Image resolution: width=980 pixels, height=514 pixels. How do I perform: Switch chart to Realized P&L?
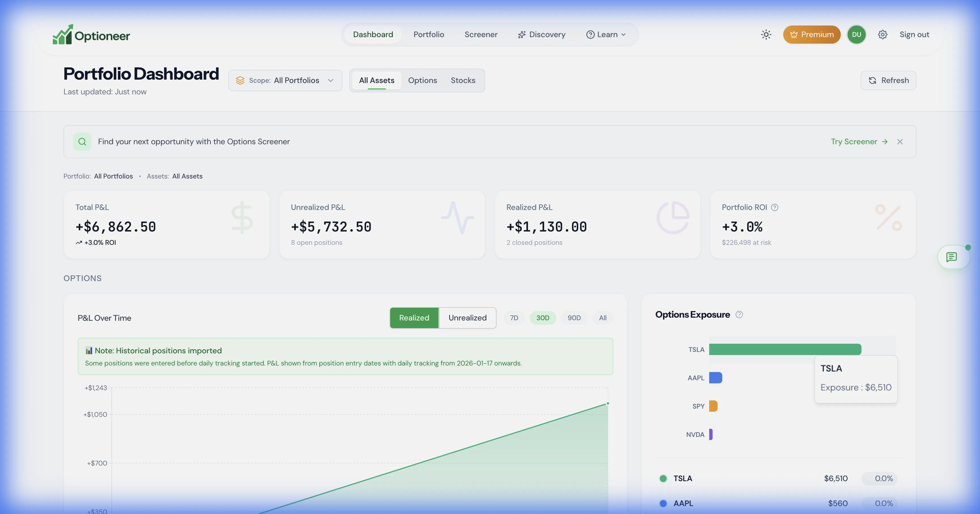point(414,318)
